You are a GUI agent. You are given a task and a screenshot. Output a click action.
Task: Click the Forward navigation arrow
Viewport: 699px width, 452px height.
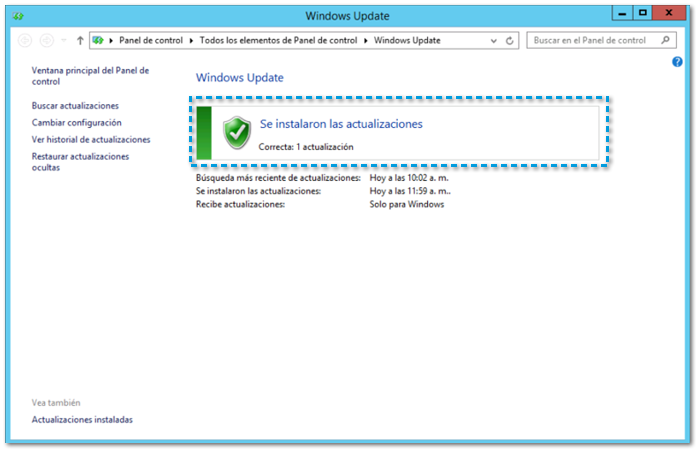tap(47, 41)
